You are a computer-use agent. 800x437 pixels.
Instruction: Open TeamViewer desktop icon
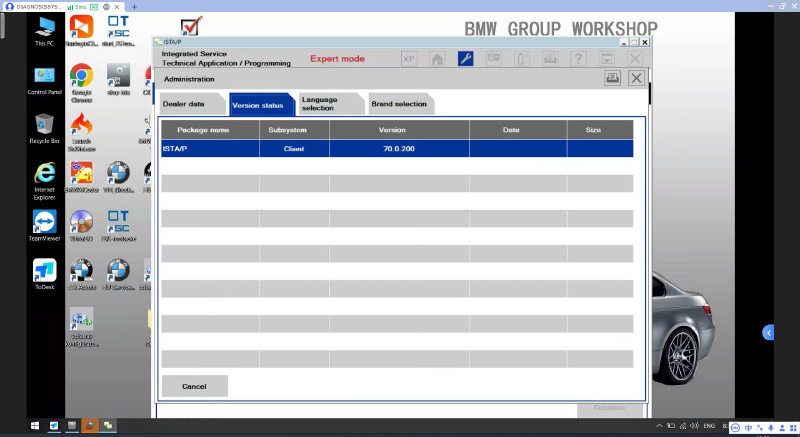click(45, 224)
